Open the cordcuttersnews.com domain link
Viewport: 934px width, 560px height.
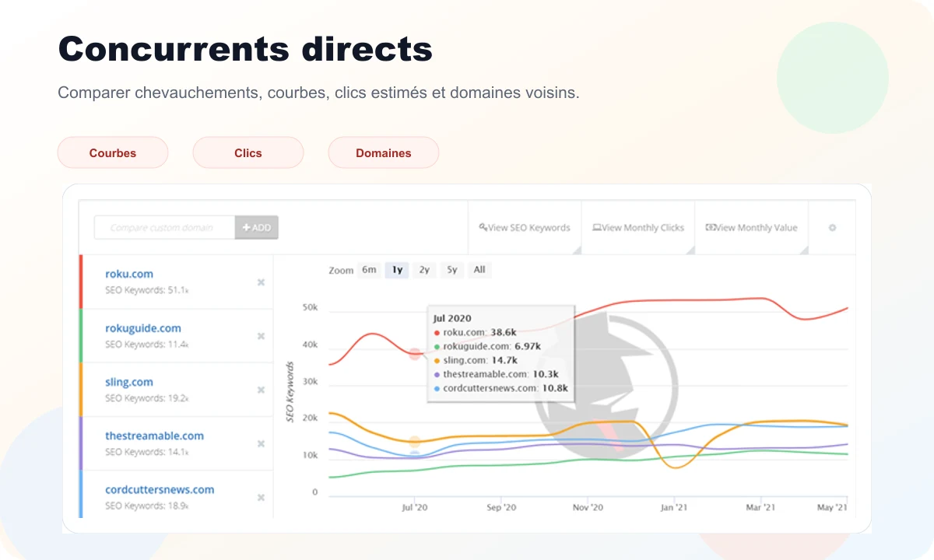pyautogui.click(x=160, y=489)
